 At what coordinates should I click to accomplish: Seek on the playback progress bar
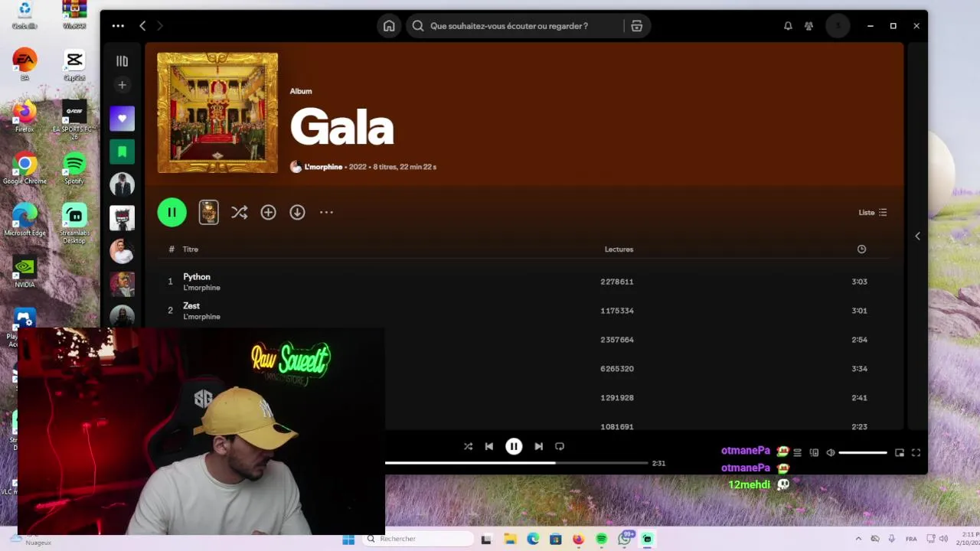(516, 463)
